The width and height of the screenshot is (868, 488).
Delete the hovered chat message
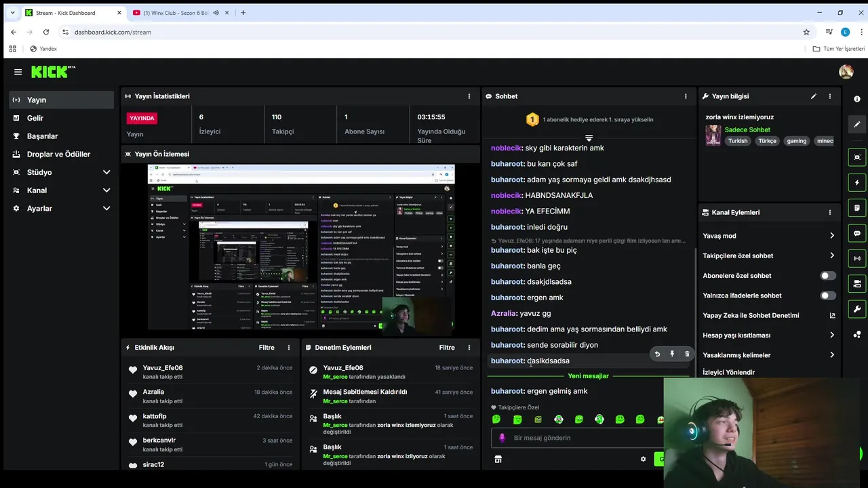[687, 354]
